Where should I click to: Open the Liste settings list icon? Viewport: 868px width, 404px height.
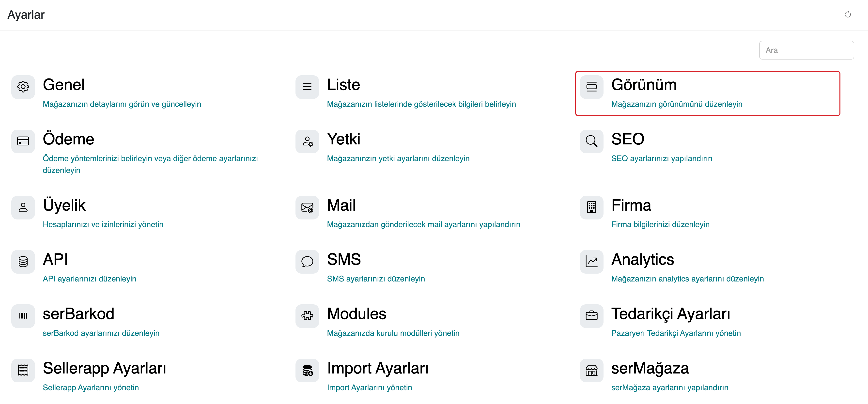click(x=307, y=87)
